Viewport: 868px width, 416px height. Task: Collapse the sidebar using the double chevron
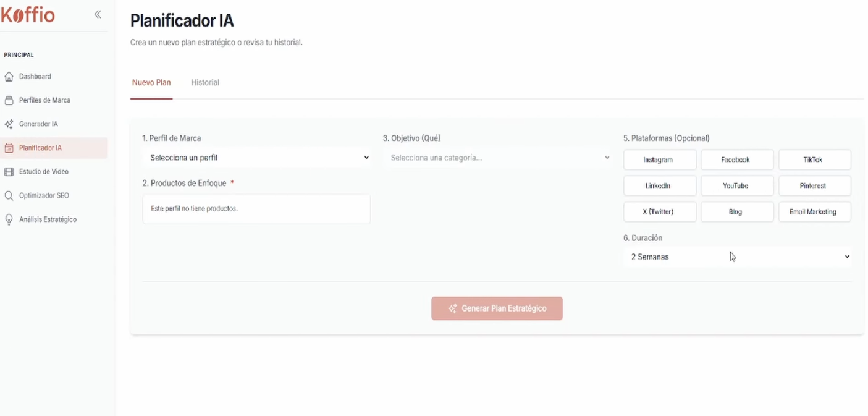[x=97, y=14]
